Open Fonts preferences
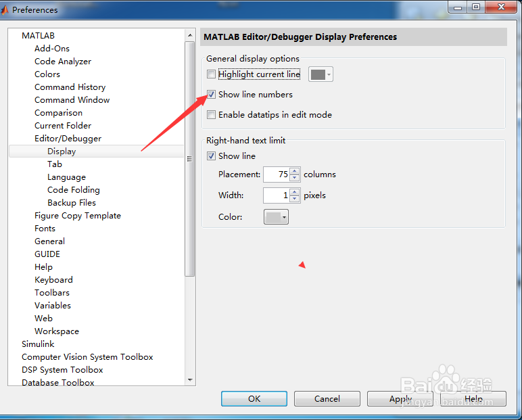Screen dimensions: 522x420 (x=45, y=229)
